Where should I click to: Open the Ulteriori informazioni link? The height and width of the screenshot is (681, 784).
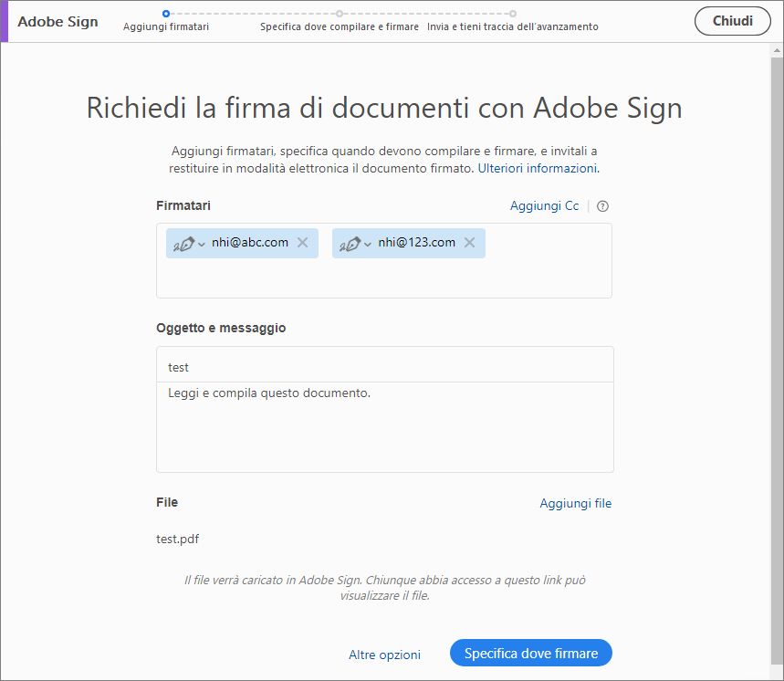tap(538, 169)
